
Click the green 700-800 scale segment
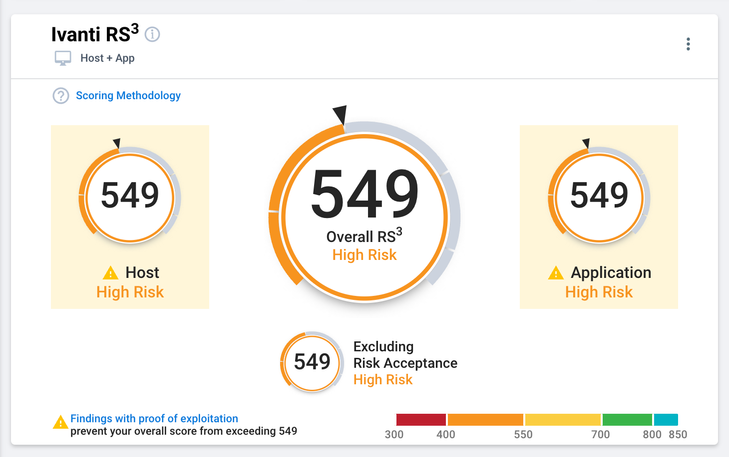pyautogui.click(x=627, y=420)
